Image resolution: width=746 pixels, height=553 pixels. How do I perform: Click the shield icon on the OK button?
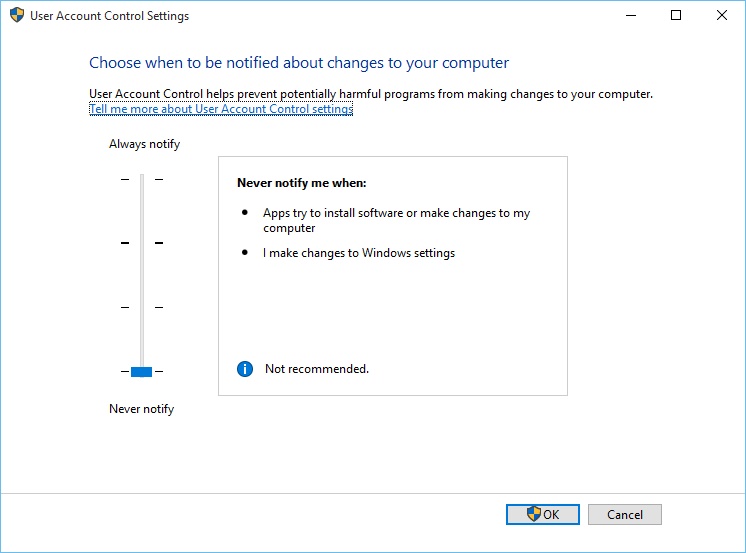pyautogui.click(x=534, y=514)
